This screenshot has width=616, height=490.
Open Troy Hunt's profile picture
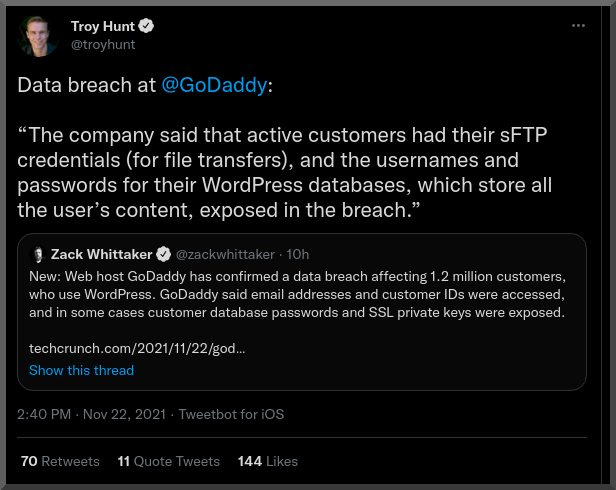41,35
